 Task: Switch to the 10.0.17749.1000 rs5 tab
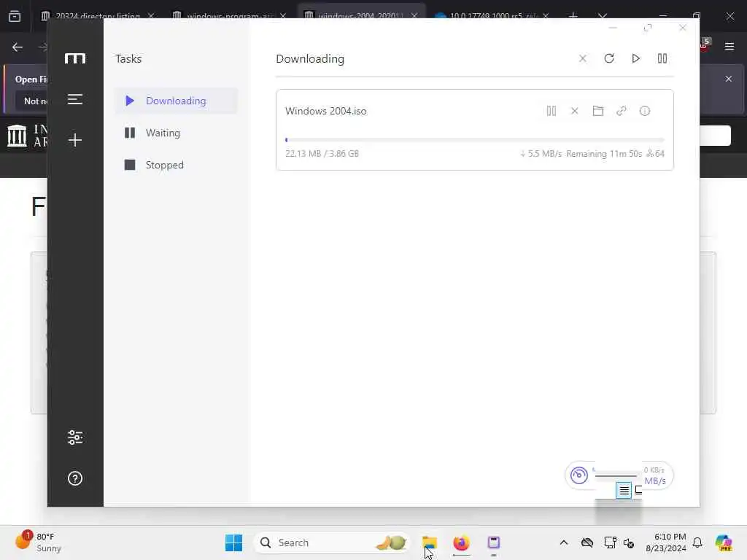click(492, 16)
